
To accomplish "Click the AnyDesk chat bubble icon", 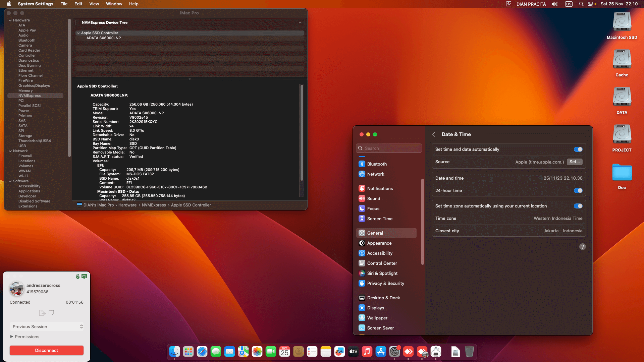I will tap(51, 313).
